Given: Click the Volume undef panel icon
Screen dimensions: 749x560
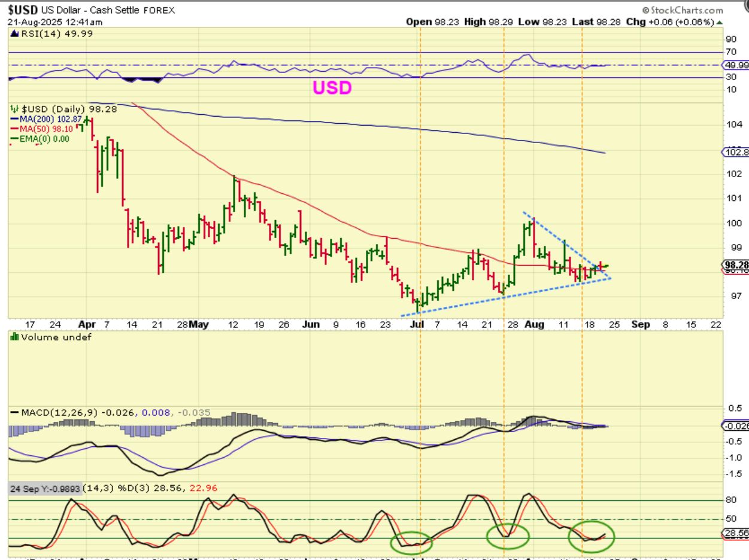Looking at the screenshot, I should pos(13,337).
